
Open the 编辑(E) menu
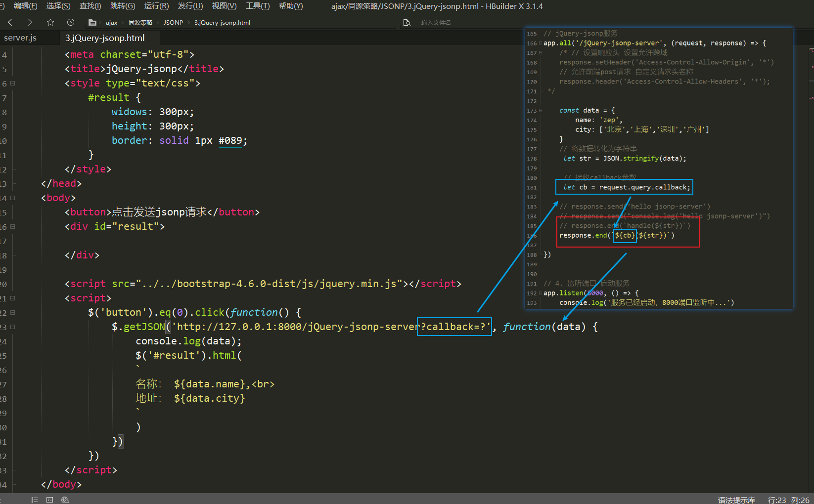pos(25,6)
